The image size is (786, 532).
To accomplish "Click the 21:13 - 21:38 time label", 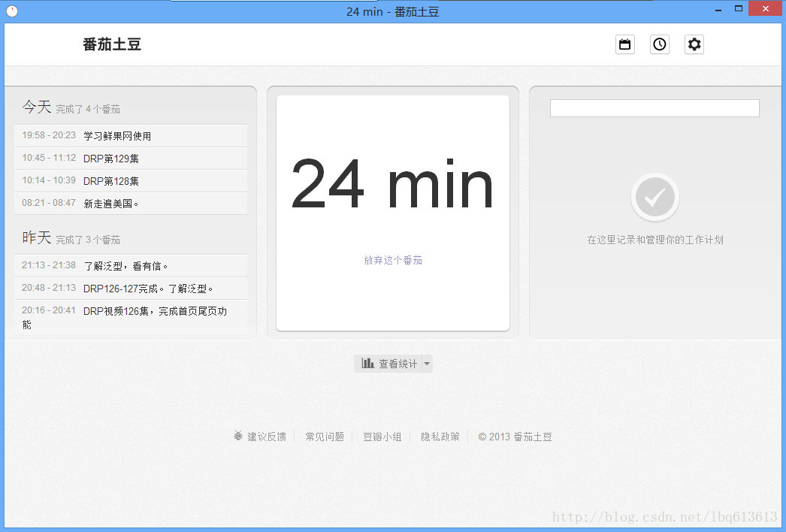I will click(x=49, y=264).
